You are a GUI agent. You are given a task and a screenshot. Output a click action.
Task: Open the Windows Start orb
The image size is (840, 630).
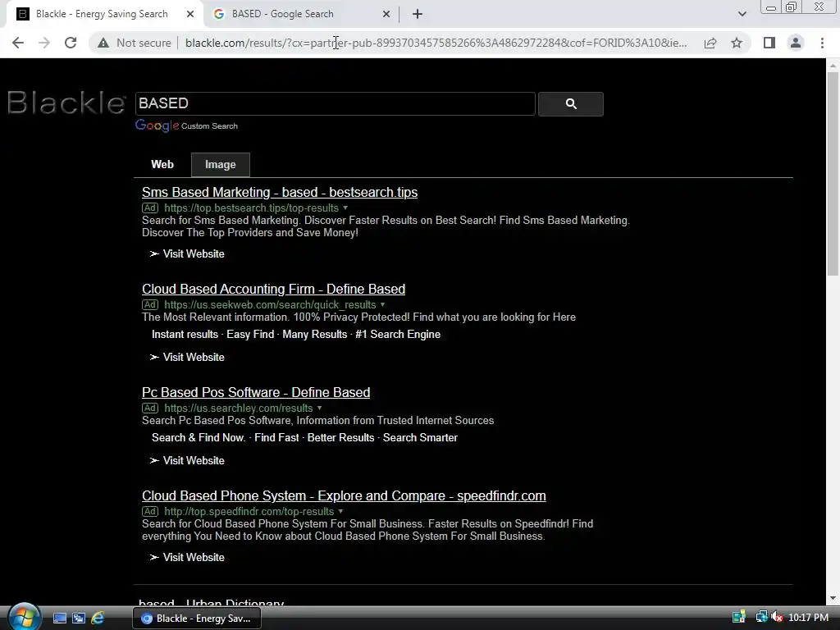click(23, 617)
